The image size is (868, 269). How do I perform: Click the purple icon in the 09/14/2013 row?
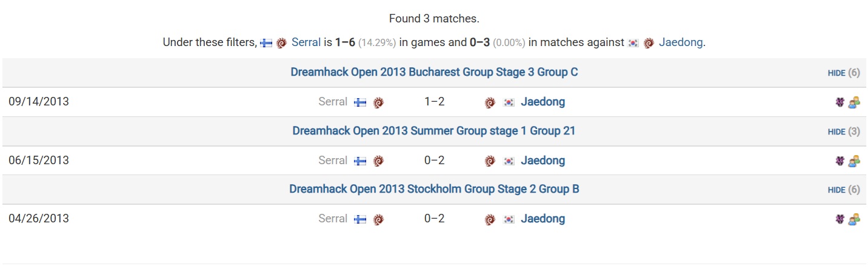click(840, 102)
